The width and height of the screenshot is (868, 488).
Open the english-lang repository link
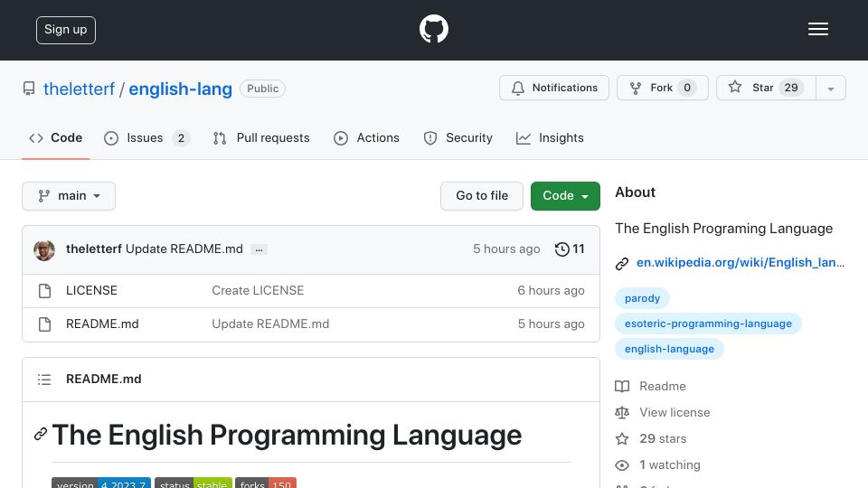pos(181,89)
